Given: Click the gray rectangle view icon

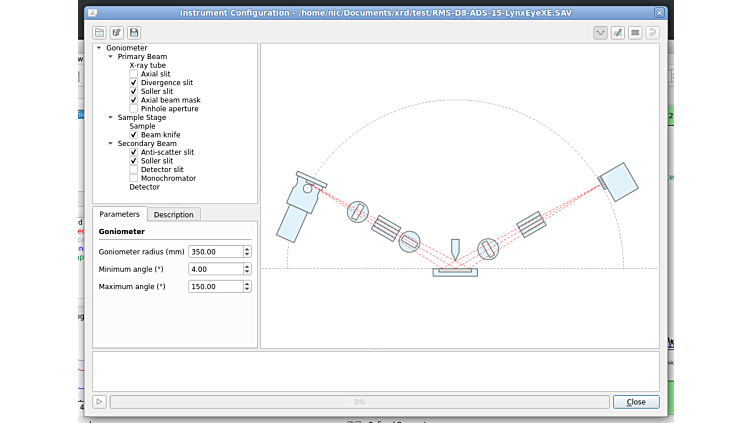Looking at the screenshot, I should coord(634,33).
